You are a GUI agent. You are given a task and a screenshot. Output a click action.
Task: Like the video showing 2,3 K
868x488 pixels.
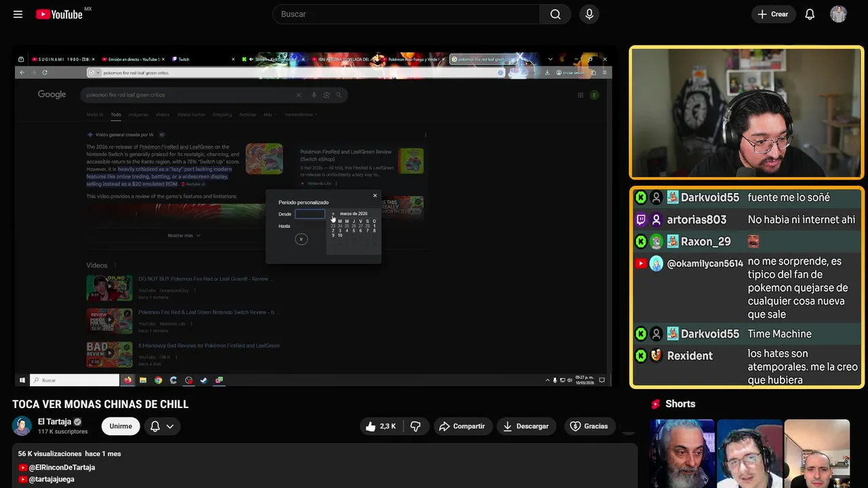tap(380, 426)
